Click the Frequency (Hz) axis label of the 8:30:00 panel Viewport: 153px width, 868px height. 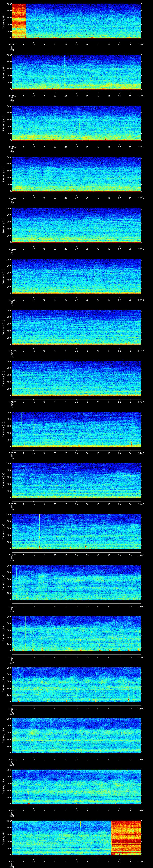(3, 838)
